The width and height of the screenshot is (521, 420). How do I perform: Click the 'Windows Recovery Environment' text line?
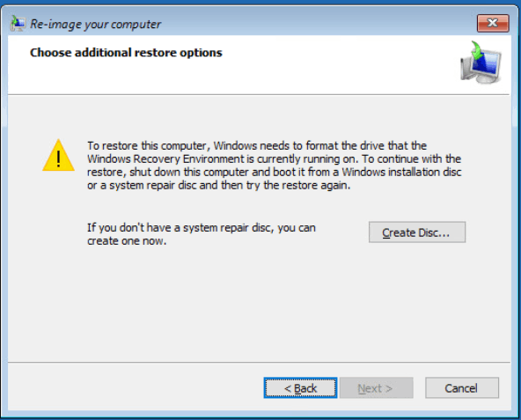[274, 159]
